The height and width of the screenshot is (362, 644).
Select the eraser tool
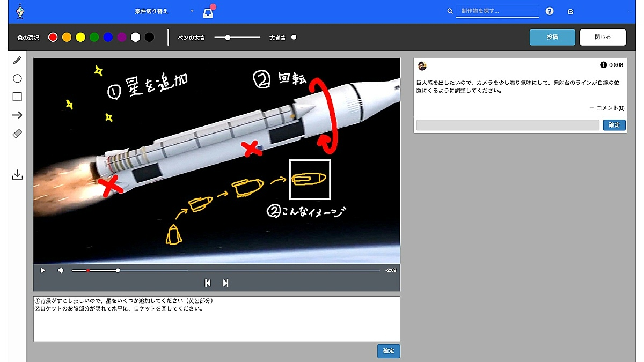click(x=17, y=134)
